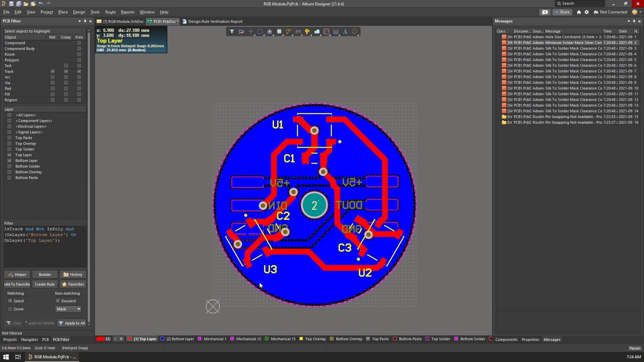Image resolution: width=644 pixels, height=362 pixels.
Task: Click the Create Rule button
Action: coord(45,284)
